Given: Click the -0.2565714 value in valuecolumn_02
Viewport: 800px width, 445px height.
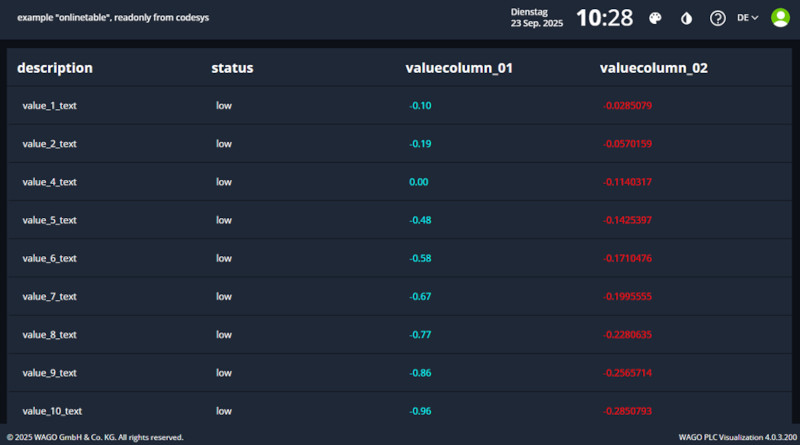Looking at the screenshot, I should coord(628,373).
